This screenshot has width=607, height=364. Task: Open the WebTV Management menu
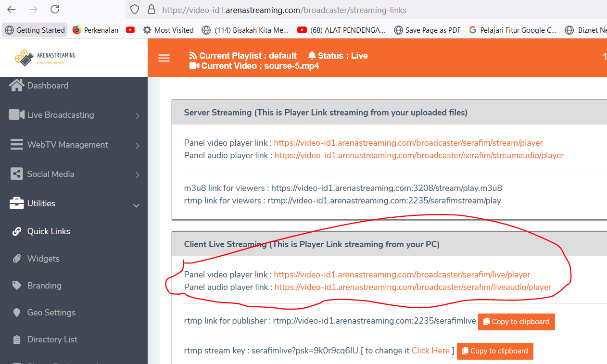[x=67, y=145]
